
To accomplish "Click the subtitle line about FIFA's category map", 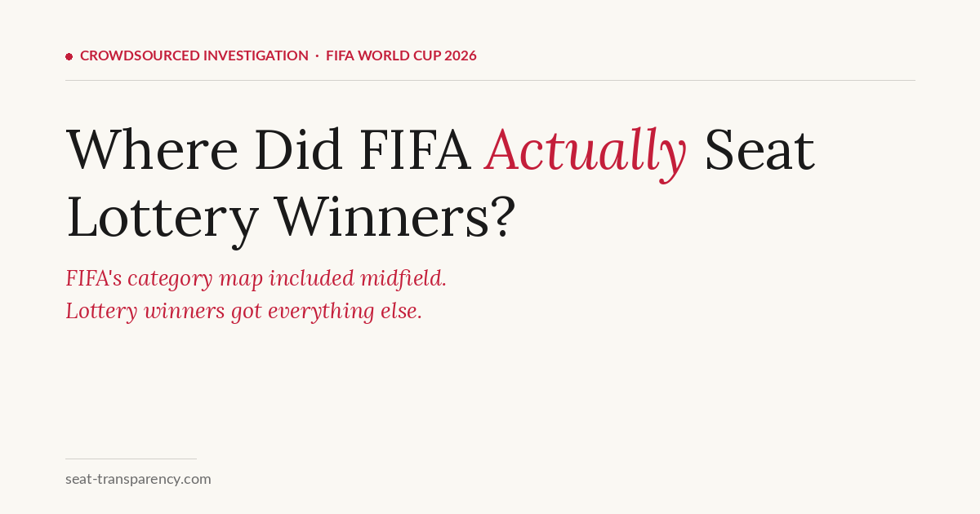I will [256, 278].
